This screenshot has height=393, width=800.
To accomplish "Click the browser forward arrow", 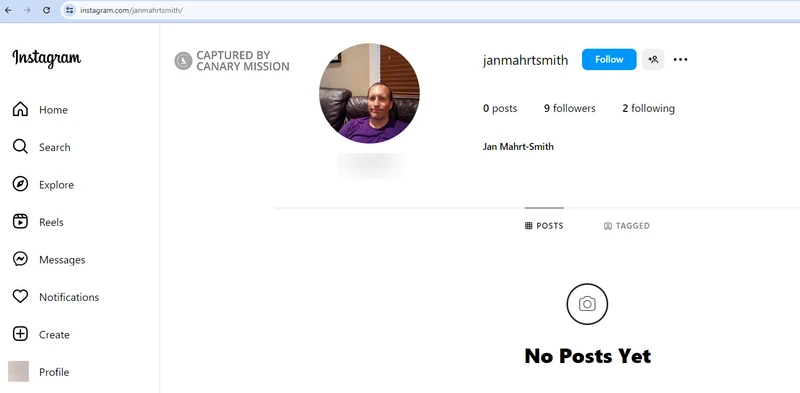I will click(27, 10).
